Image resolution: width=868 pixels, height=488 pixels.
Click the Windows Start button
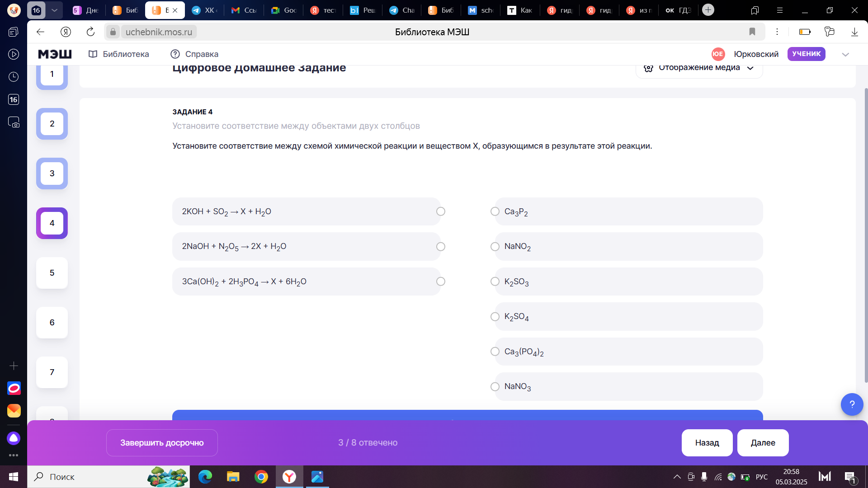14,477
